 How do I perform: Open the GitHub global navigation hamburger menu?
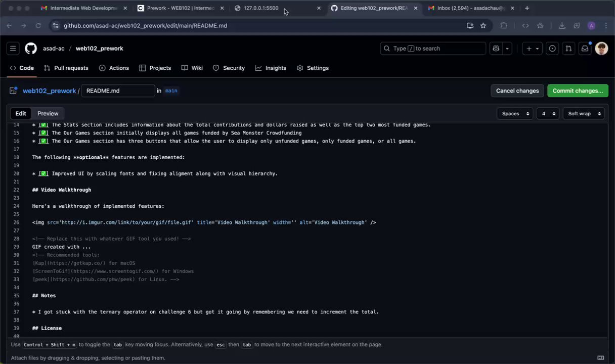coord(13,49)
